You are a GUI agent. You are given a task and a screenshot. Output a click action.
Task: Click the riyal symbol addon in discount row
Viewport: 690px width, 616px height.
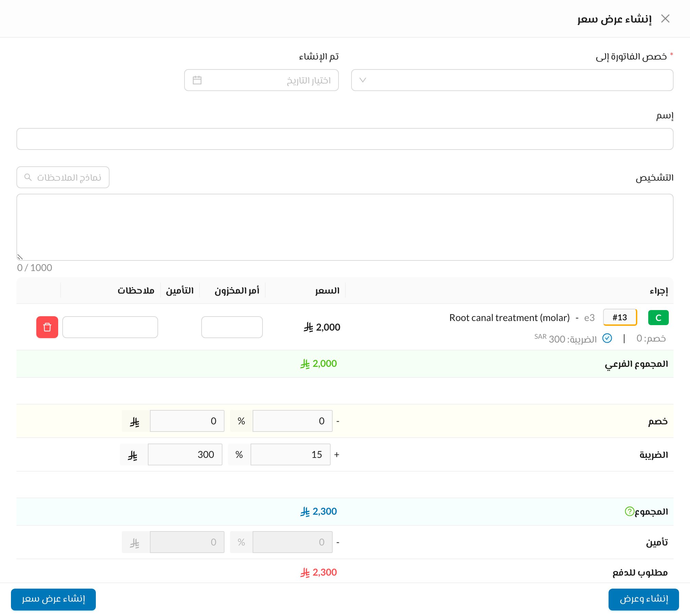pos(136,421)
